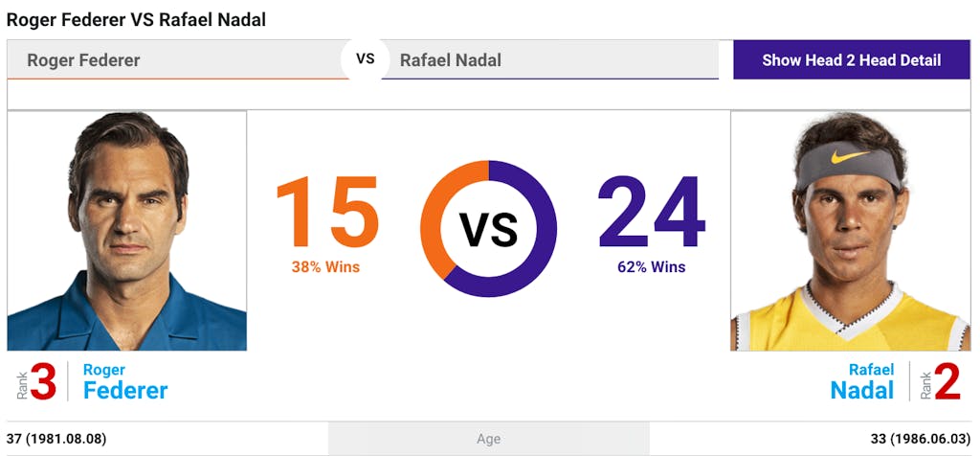
Task: Click the VS donut chart center
Action: [x=489, y=229]
